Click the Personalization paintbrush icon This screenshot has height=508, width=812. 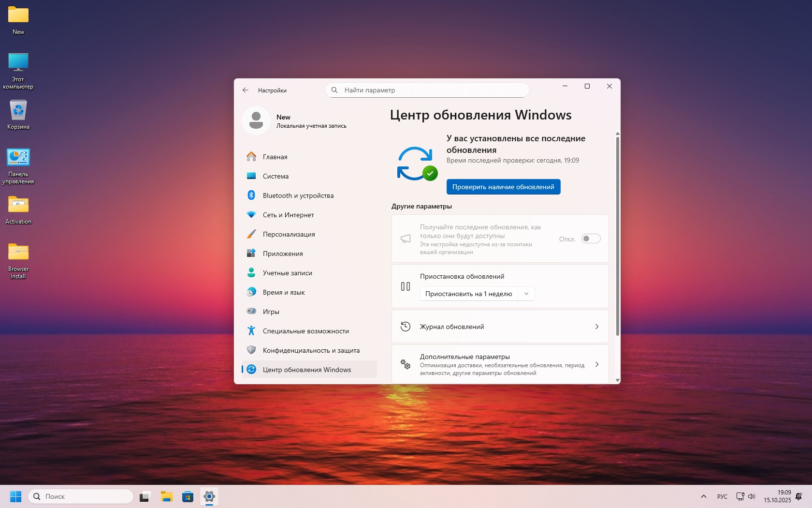pos(251,234)
